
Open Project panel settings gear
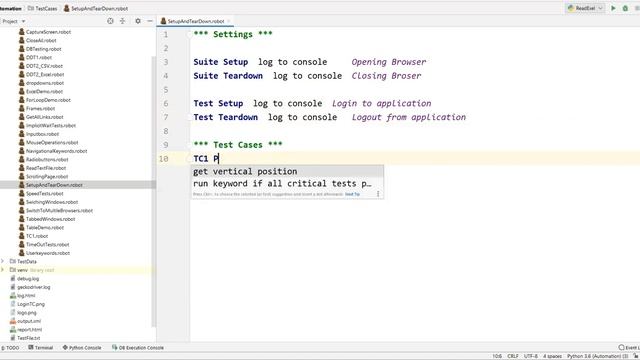pyautogui.click(x=138, y=21)
